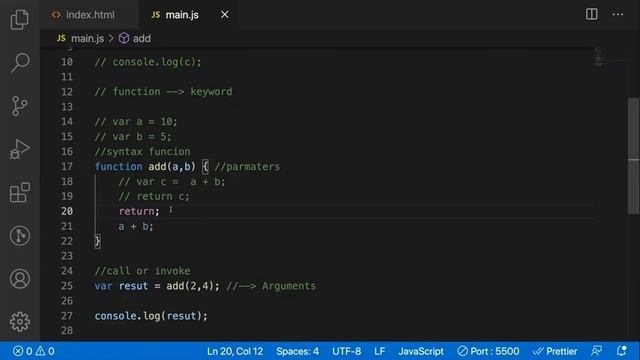Click 'a + b;' on line 21
Image resolution: width=640 pixels, height=360 pixels.
click(x=136, y=226)
